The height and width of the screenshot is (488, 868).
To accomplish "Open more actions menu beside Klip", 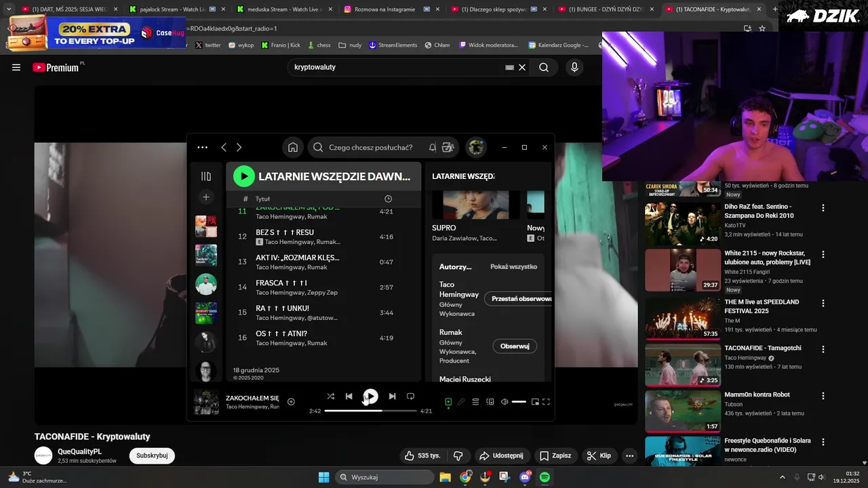I will 629,455.
